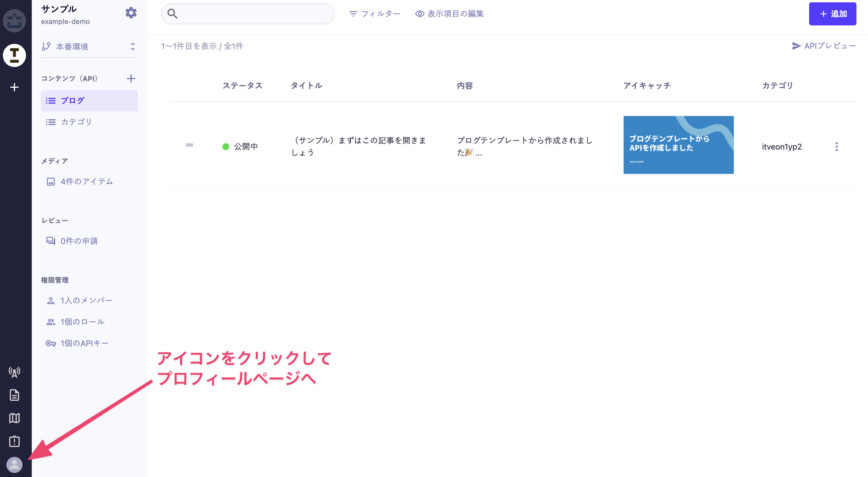Image resolution: width=868 pixels, height=477 pixels.
Task: Click the ステータス column header
Action: 242,85
